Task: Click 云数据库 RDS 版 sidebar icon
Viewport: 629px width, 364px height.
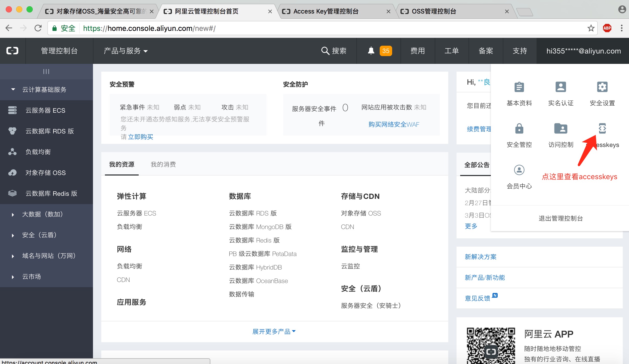Action: tap(12, 131)
